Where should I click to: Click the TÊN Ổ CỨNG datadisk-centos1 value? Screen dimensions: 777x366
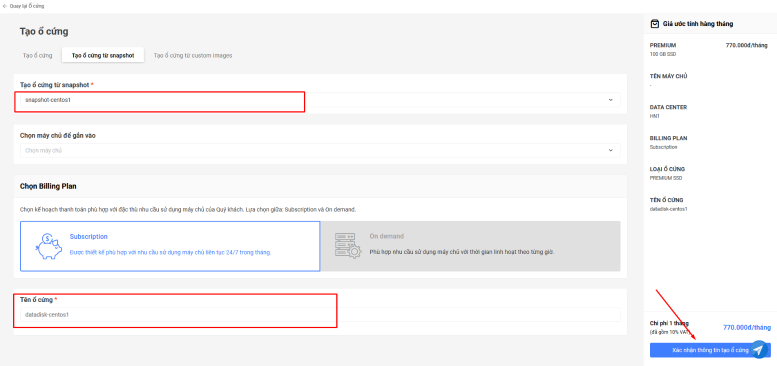pyautogui.click(x=668, y=209)
